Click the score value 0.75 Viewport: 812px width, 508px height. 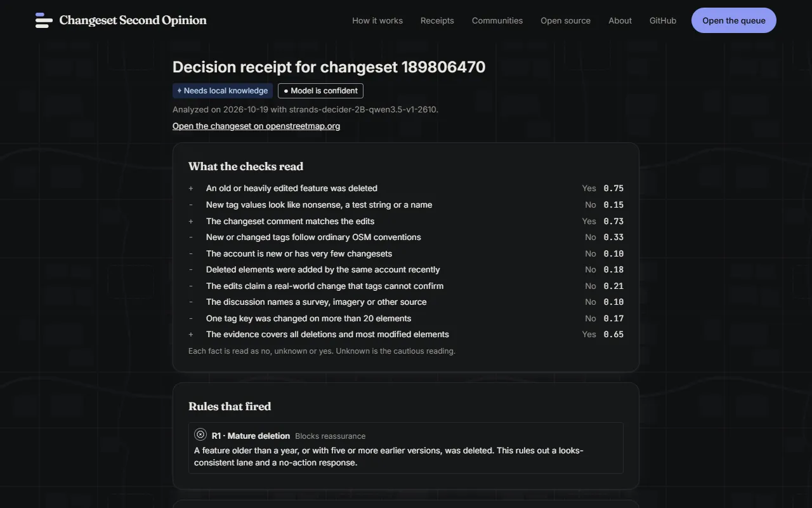(x=613, y=188)
